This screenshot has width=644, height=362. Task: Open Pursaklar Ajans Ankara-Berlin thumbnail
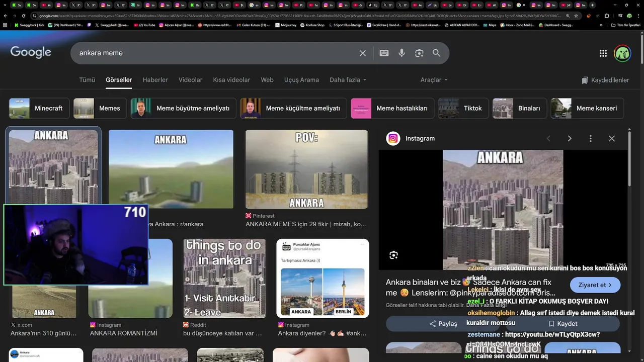click(323, 278)
